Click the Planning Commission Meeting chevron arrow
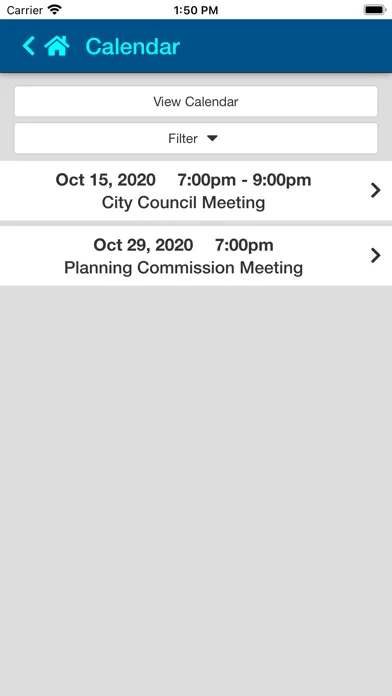This screenshot has width=392, height=696. click(x=376, y=256)
